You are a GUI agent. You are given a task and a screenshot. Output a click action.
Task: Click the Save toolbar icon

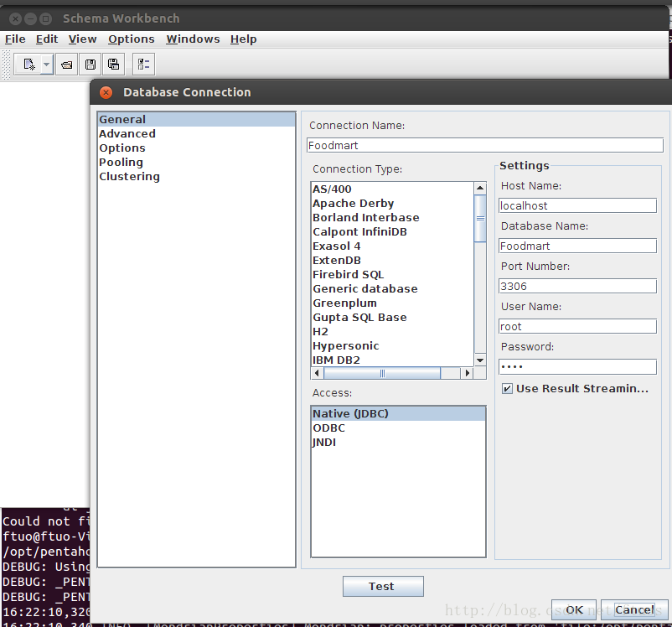[90, 65]
